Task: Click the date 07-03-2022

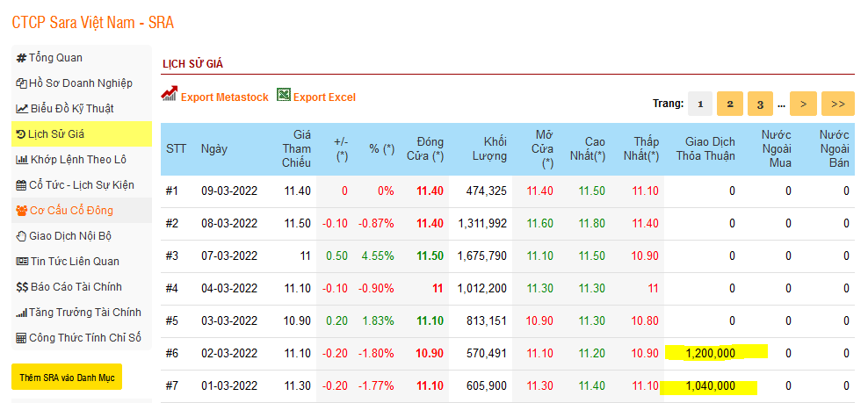Action: (229, 256)
